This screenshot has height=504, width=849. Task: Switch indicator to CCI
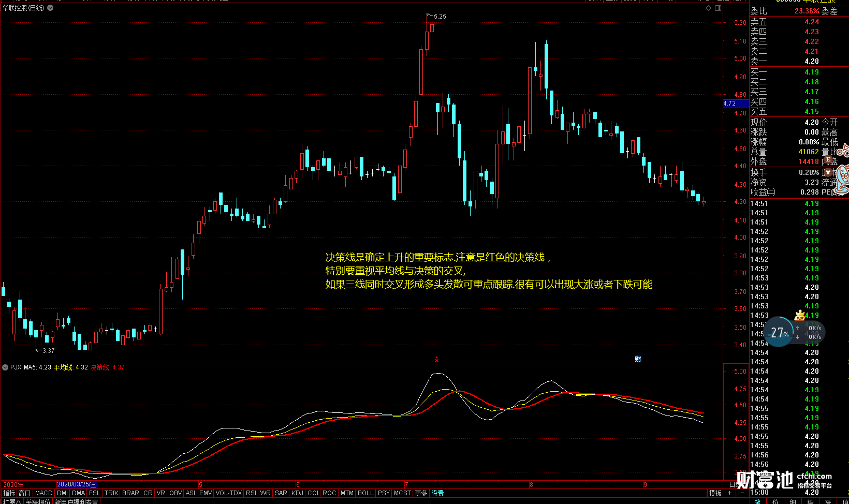point(313,493)
